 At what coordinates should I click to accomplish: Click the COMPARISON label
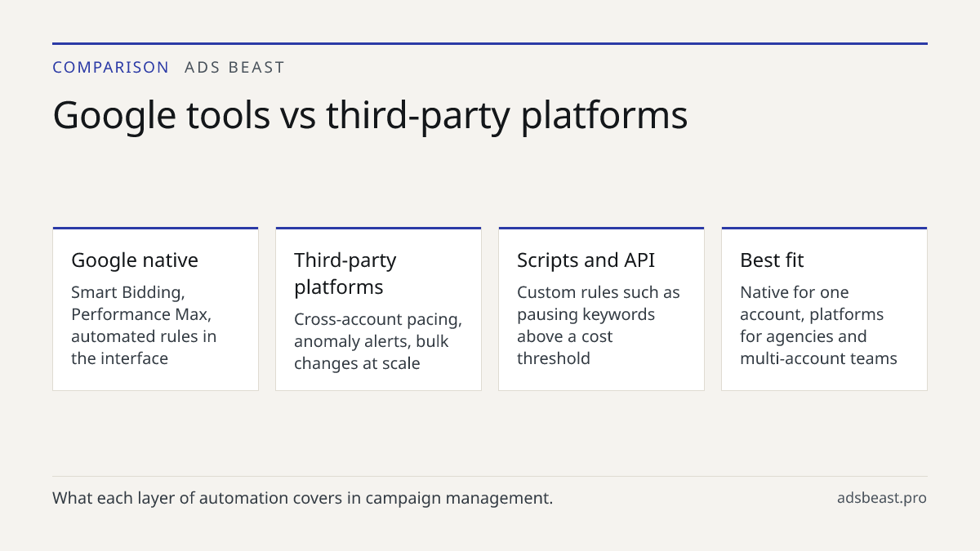point(111,68)
